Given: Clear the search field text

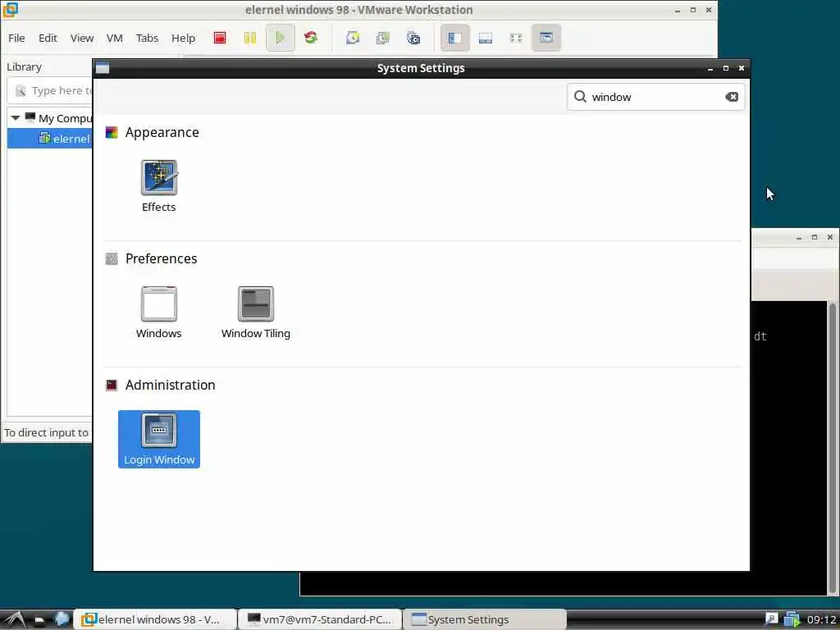Looking at the screenshot, I should pyautogui.click(x=731, y=97).
